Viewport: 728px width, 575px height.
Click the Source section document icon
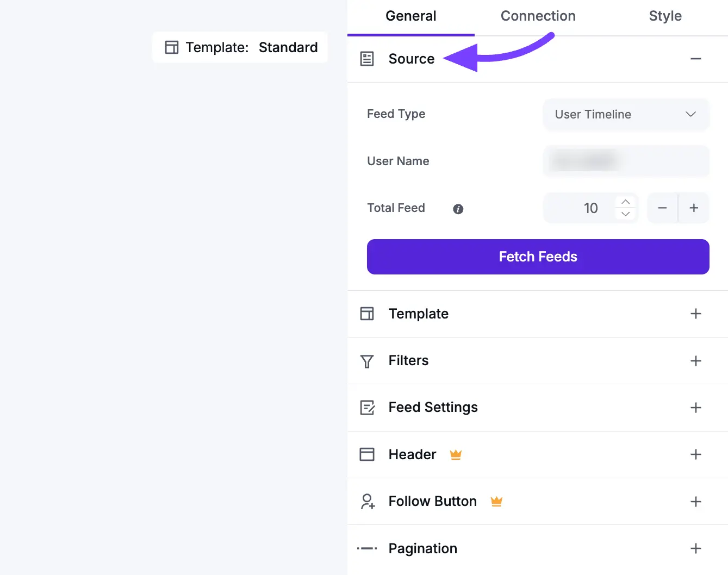367,59
